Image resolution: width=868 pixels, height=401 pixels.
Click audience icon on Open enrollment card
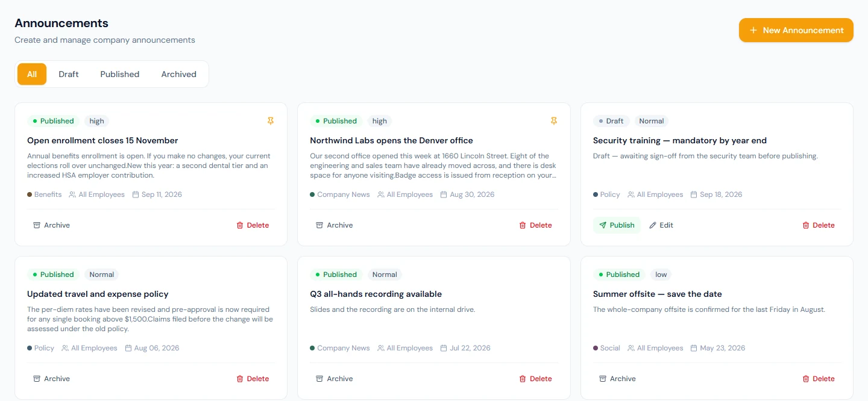click(72, 194)
